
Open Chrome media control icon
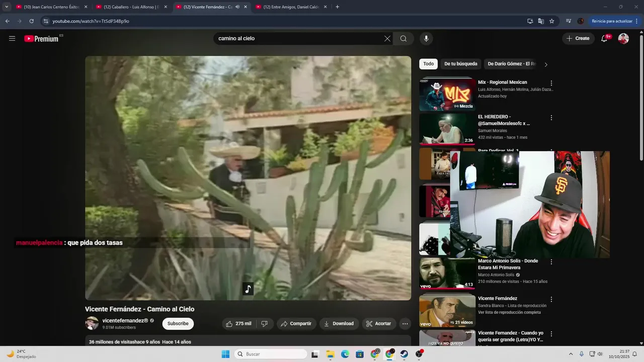tap(569, 21)
